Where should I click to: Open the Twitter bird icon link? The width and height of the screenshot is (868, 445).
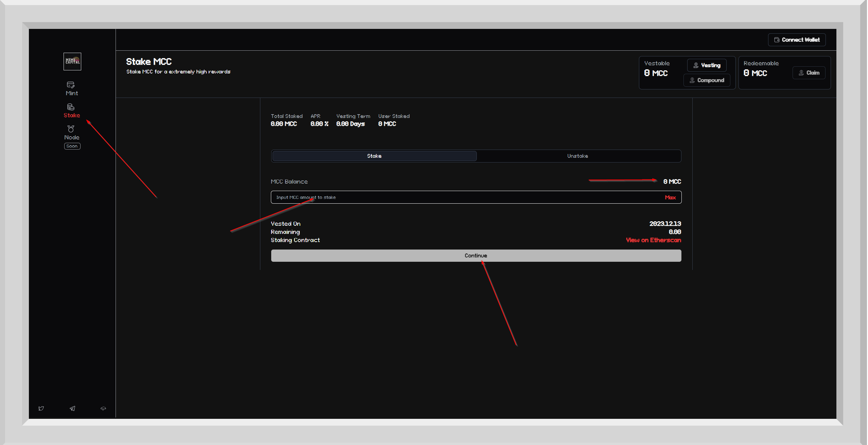click(41, 408)
